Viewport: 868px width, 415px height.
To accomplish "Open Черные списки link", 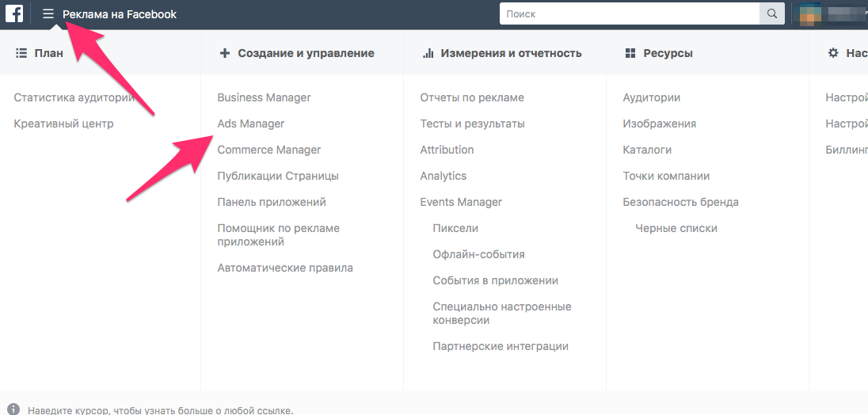I will [676, 228].
